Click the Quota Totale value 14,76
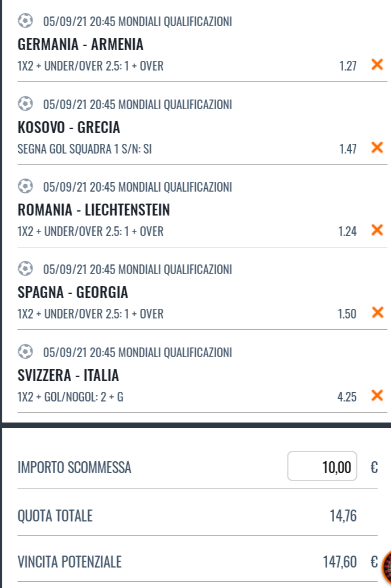The width and height of the screenshot is (391, 588). pyautogui.click(x=343, y=516)
